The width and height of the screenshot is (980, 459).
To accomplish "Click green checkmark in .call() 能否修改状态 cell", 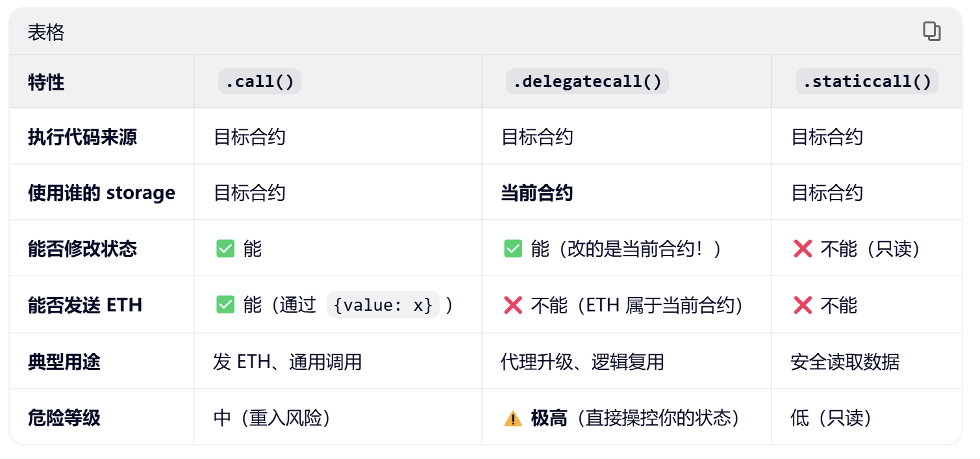I will 225,249.
